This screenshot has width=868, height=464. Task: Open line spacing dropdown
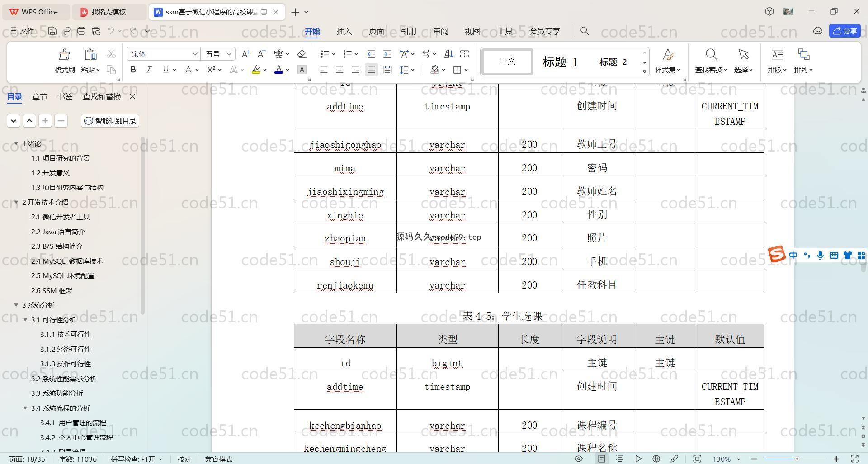[x=413, y=70]
